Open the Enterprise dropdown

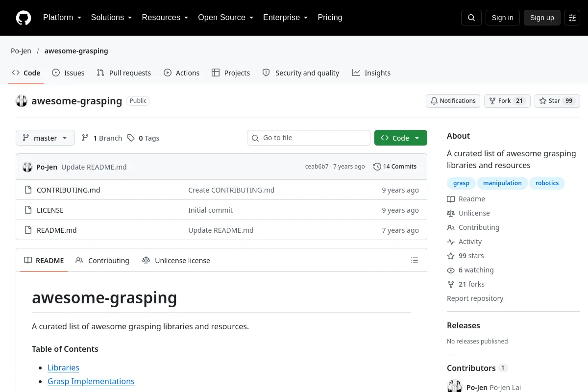tap(286, 18)
